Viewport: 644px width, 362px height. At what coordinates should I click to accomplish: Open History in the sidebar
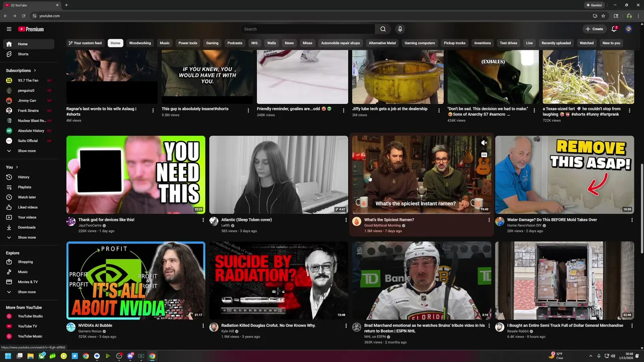click(29, 177)
